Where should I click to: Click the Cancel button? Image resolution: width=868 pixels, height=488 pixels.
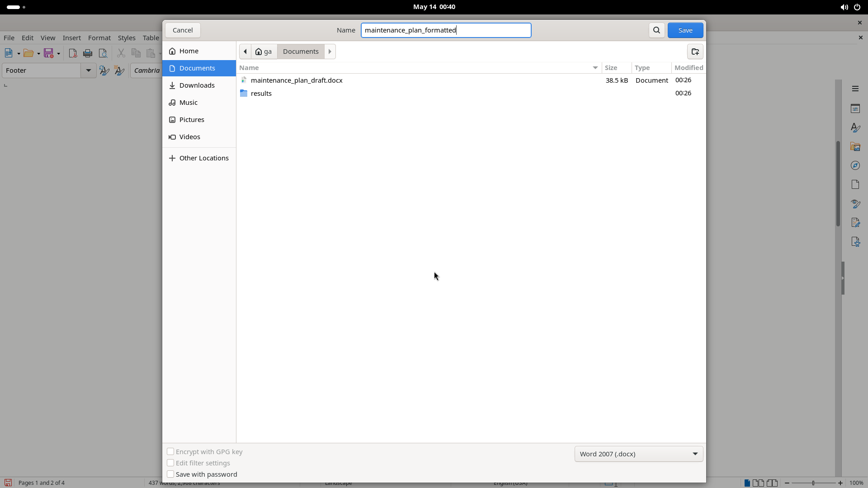183,30
